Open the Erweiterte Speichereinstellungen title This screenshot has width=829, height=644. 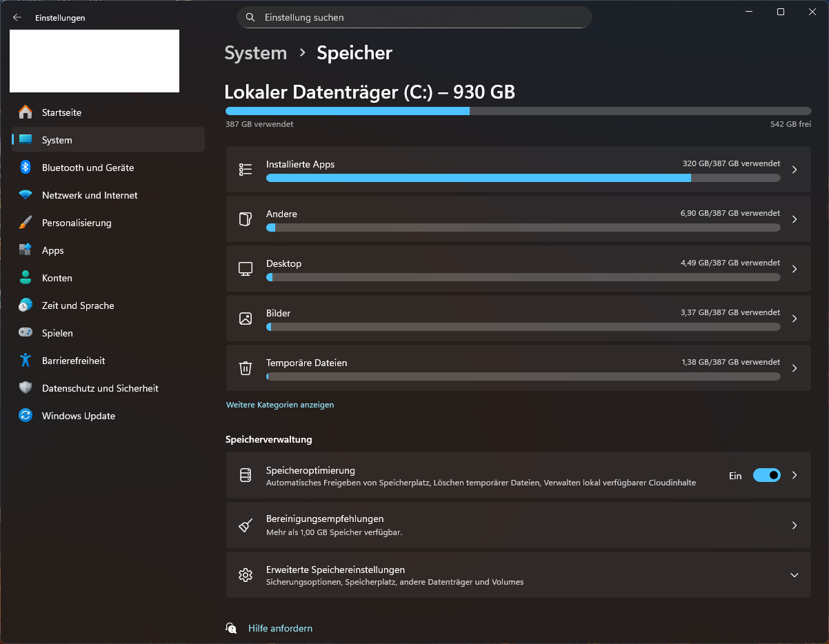coord(335,570)
